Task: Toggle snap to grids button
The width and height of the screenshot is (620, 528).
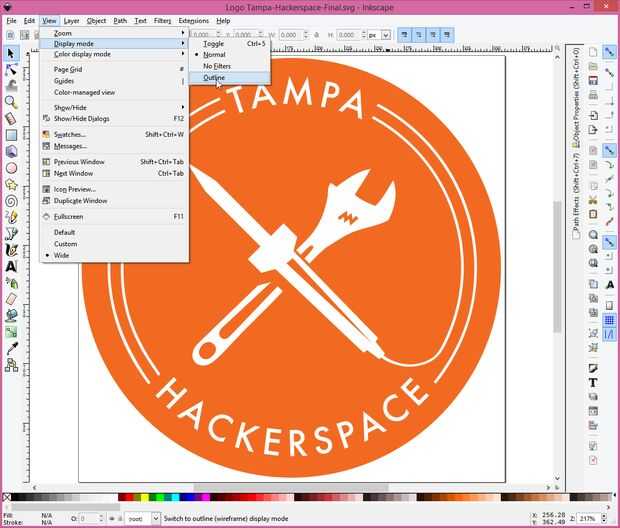Action: click(609, 320)
